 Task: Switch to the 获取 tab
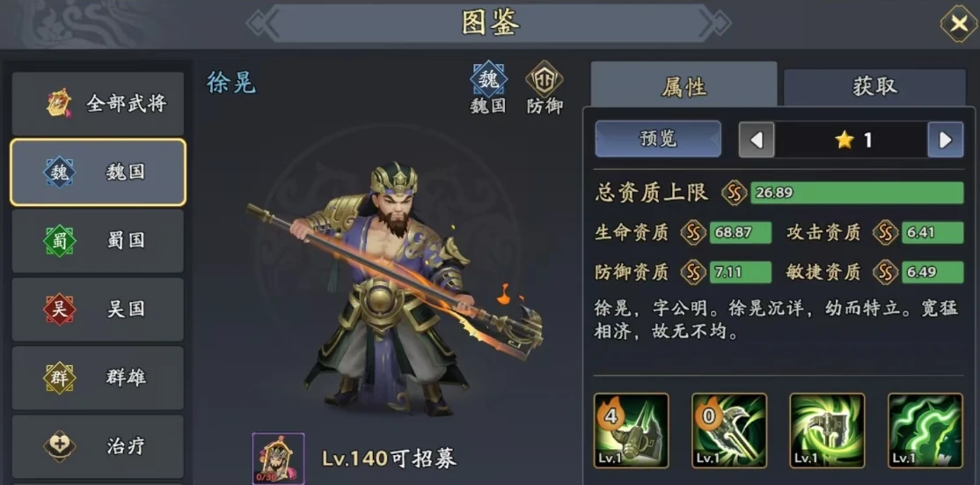click(875, 87)
